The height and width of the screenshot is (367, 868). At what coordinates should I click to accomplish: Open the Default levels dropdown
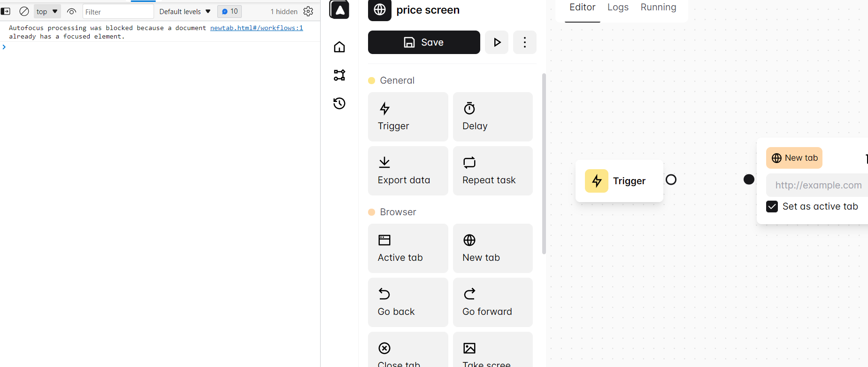(x=184, y=11)
